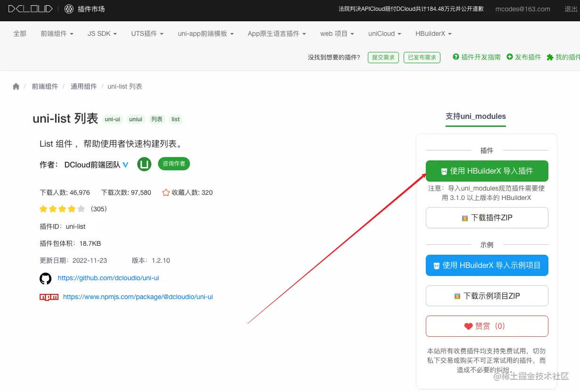580x392 pixels.
Task: Click 使用 HBuilderX 导入示例项目 button
Action: [487, 265]
